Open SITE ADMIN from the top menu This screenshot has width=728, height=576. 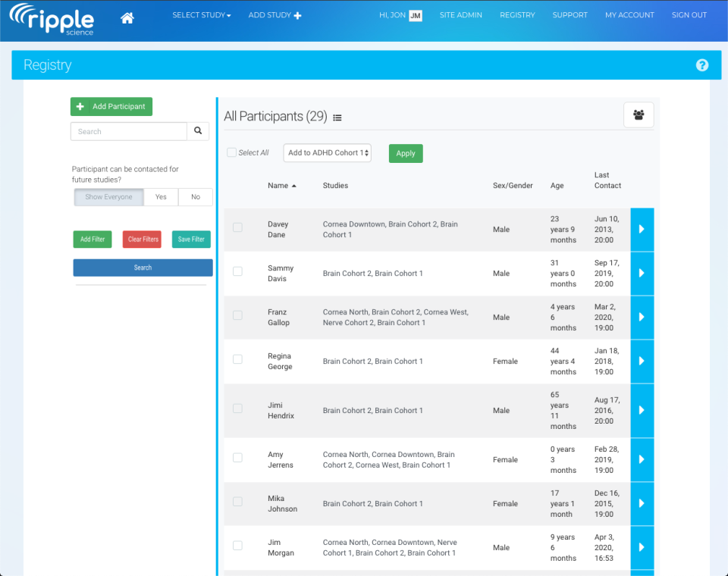[460, 14]
